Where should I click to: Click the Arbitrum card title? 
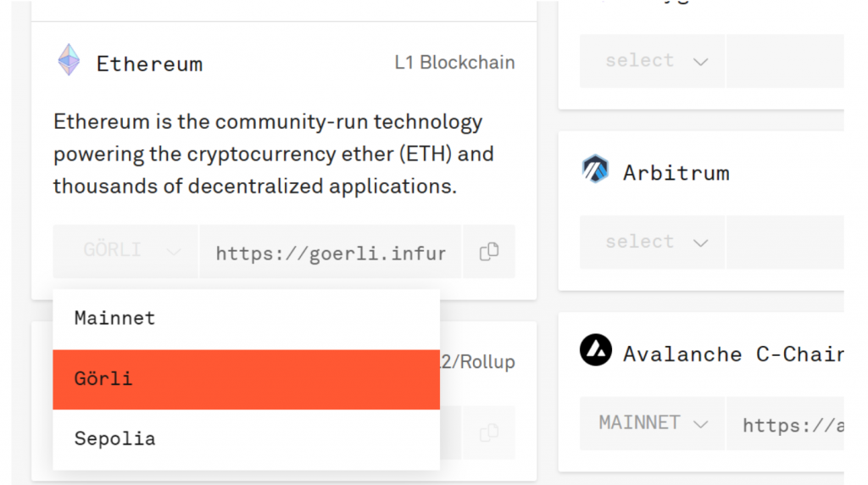click(676, 173)
